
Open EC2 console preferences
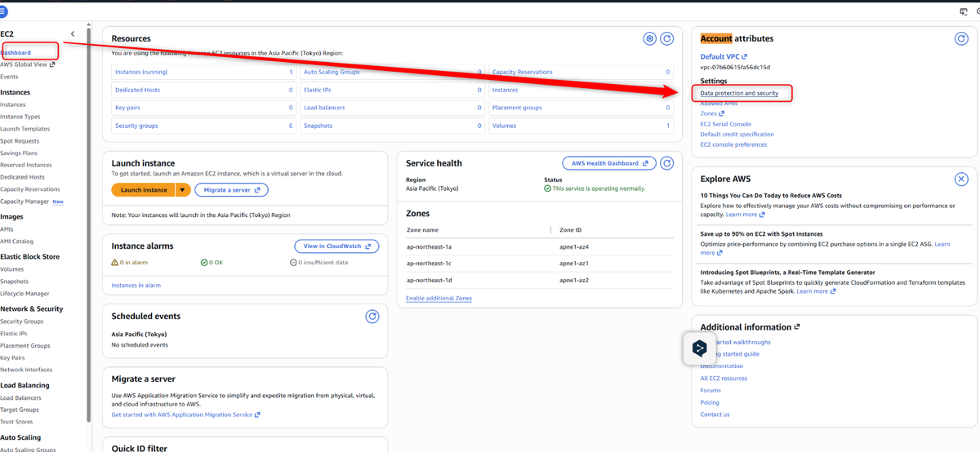733,144
